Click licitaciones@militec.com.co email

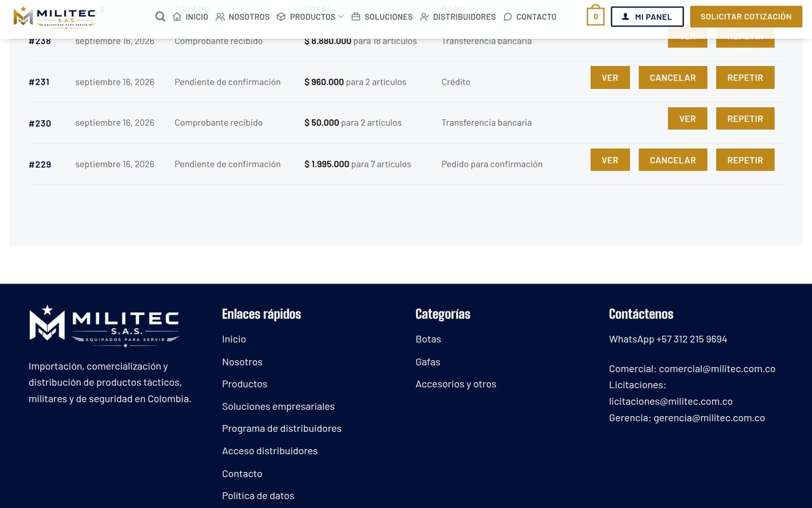671,401
